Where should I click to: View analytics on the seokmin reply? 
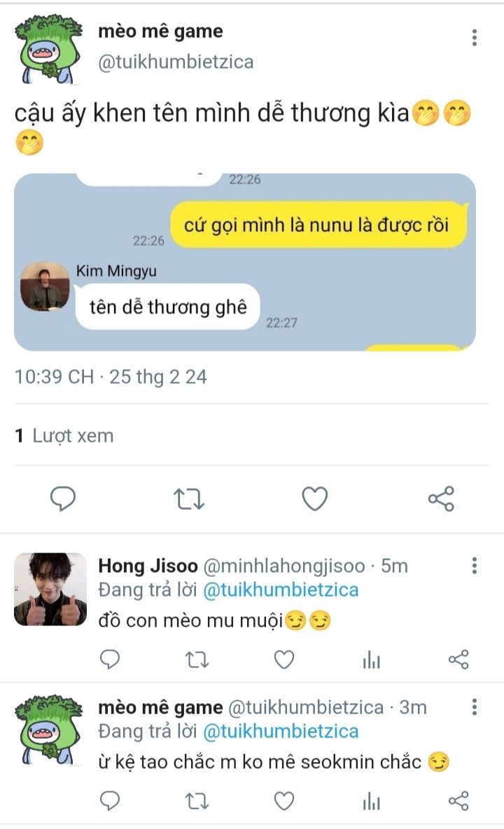(x=371, y=801)
